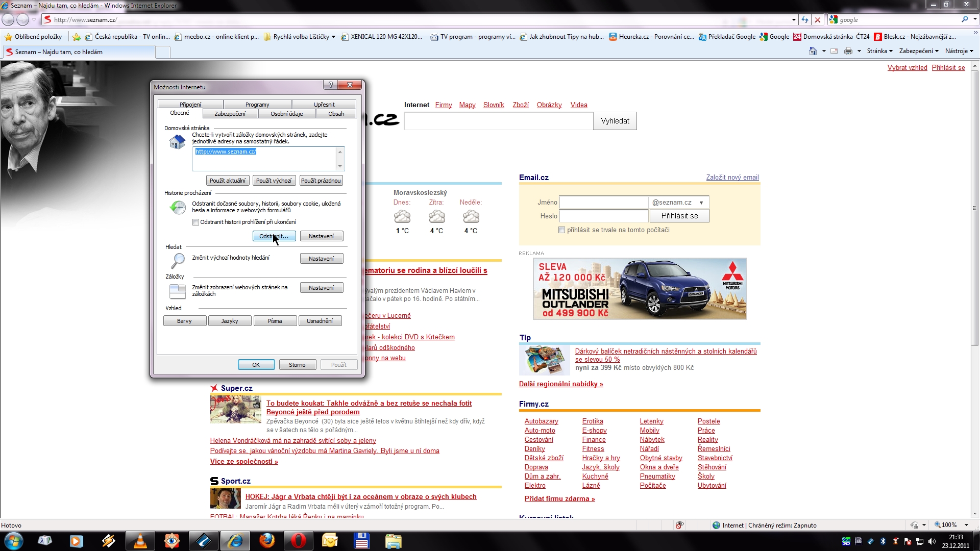Open the Favorites star button Oblíbené položky
This screenshot has width=980, height=551.
pos(33,37)
